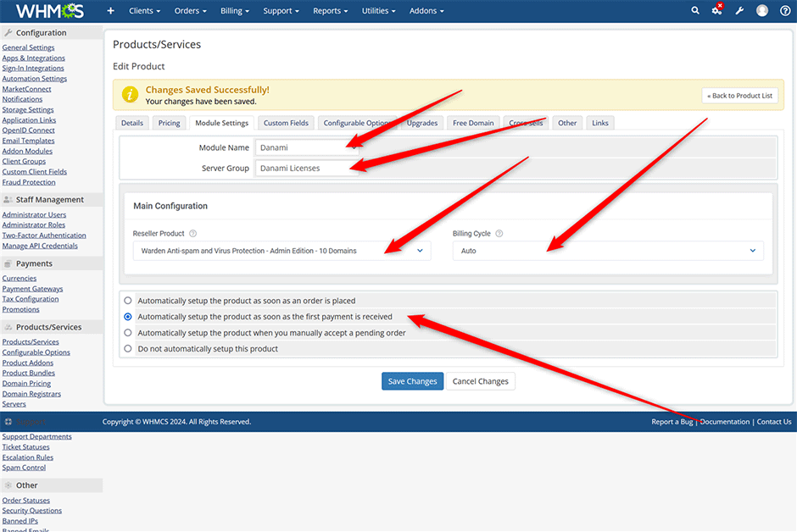Switch to the Custom Fields tab
797x532 pixels.
[286, 123]
